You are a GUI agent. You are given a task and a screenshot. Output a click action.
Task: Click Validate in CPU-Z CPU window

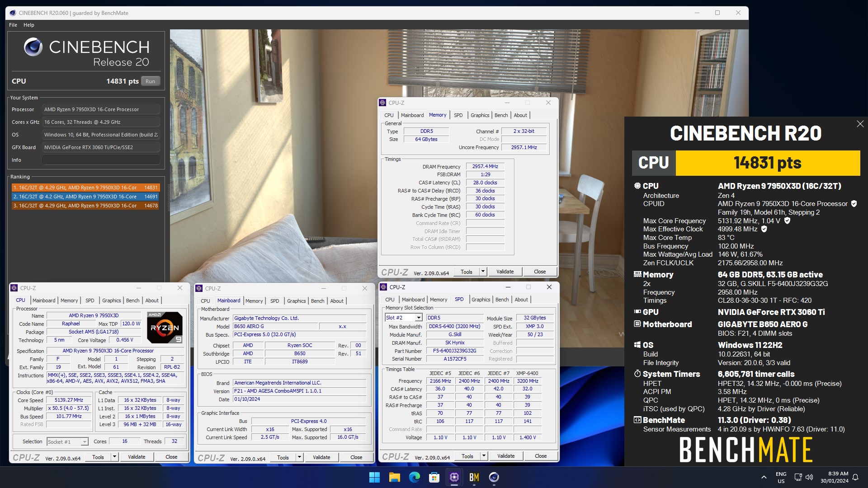point(137,457)
